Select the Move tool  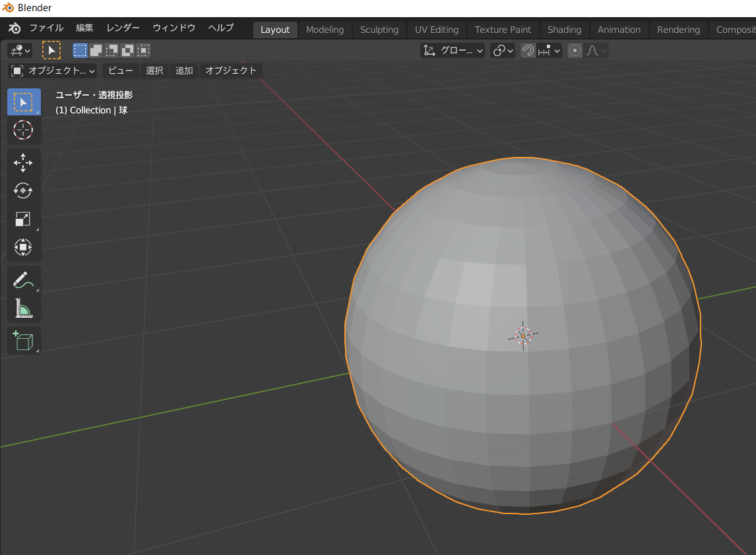[23, 163]
